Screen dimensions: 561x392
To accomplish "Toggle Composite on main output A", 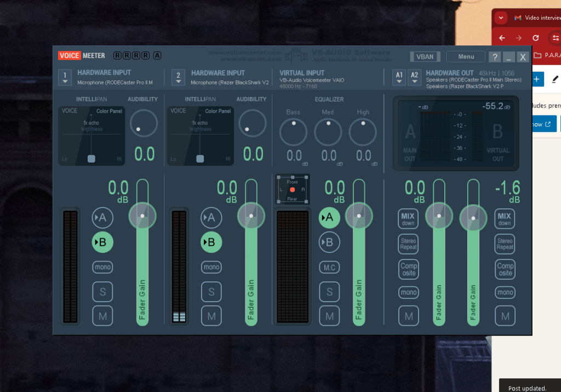I will (409, 269).
